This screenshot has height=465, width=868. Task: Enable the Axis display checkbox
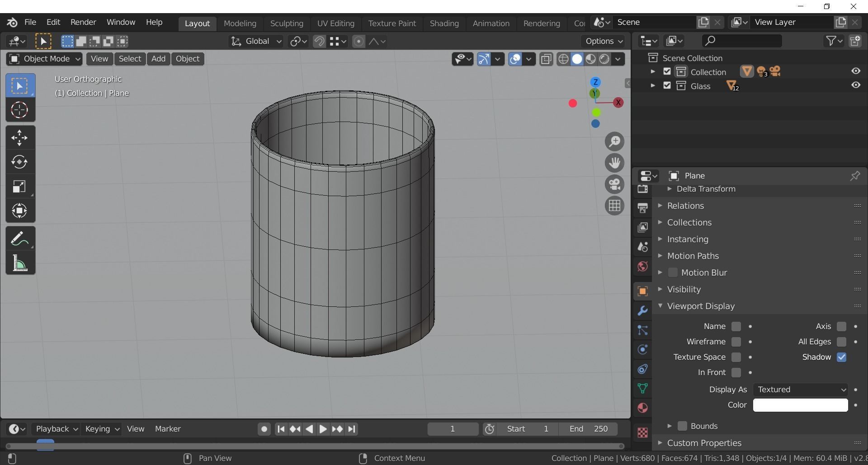(x=841, y=326)
